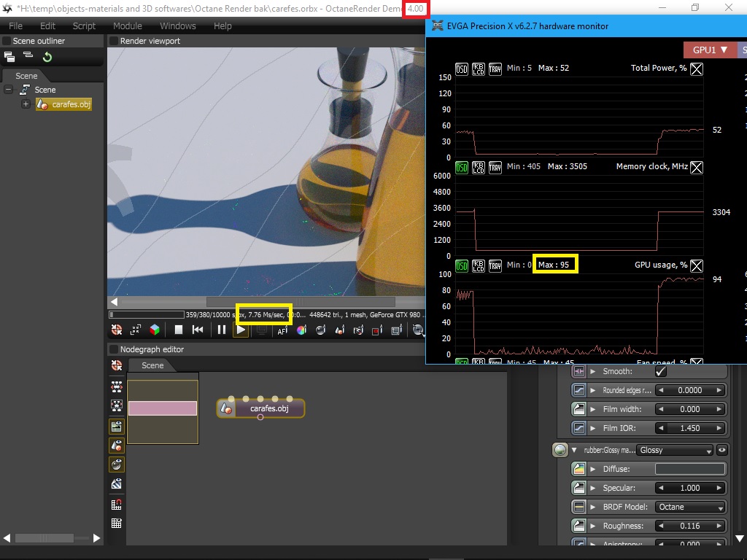Image resolution: width=747 pixels, height=560 pixels.
Task: Remove the GPU usage graph with X
Action: click(697, 265)
